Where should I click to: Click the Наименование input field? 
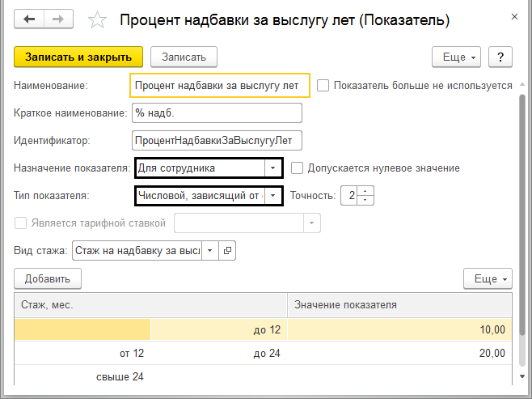218,85
